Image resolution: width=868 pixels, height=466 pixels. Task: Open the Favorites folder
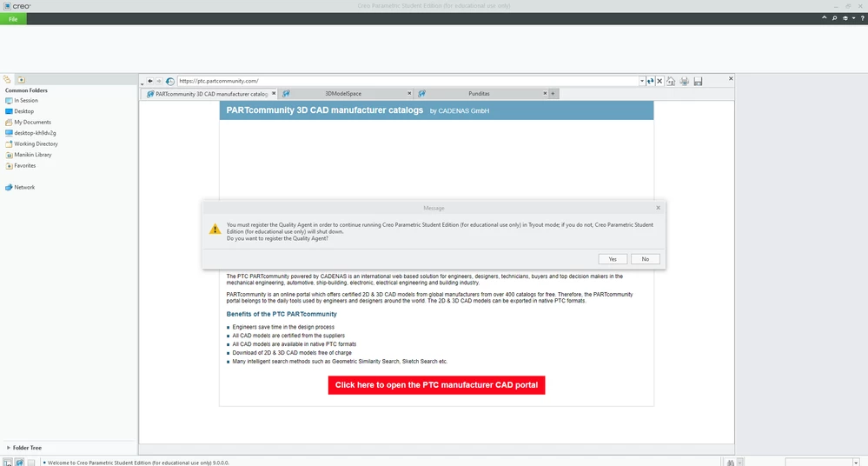[21, 166]
